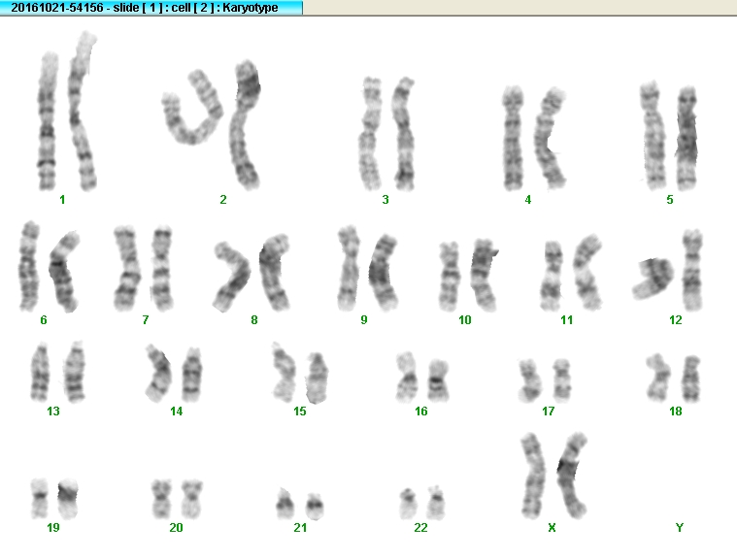The image size is (737, 560).
Task: Click the green label '21'
Action: point(300,528)
